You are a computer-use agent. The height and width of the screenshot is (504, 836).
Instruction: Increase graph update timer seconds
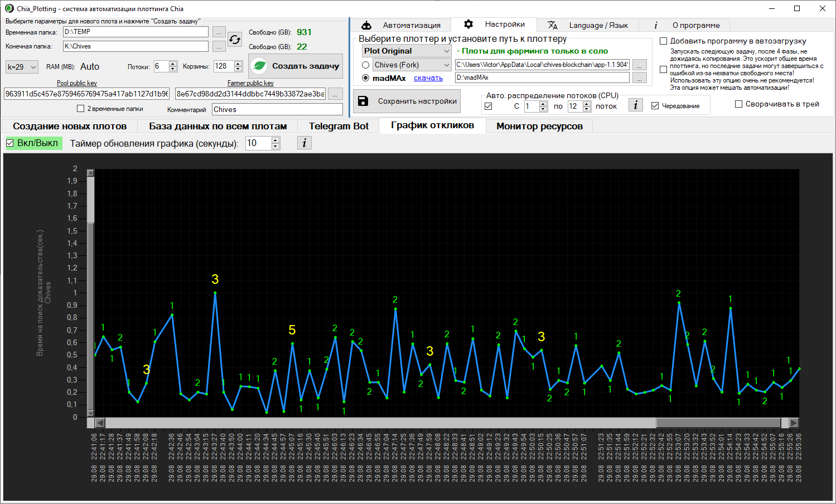276,140
